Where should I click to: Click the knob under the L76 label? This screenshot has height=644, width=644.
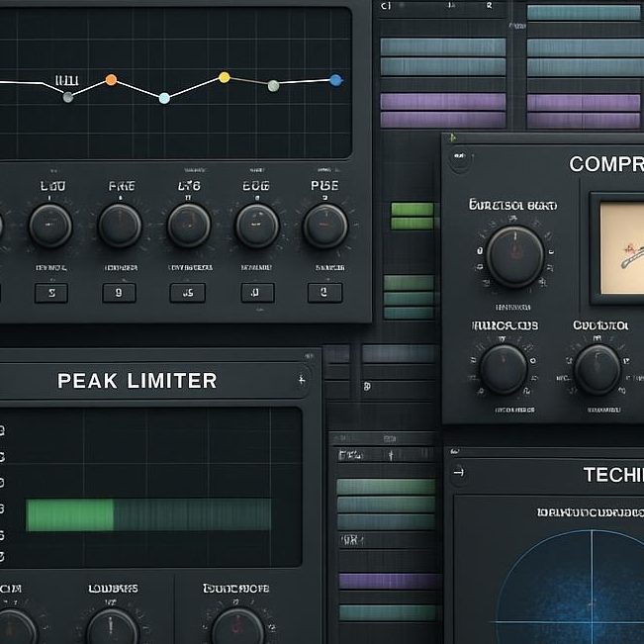click(x=188, y=226)
